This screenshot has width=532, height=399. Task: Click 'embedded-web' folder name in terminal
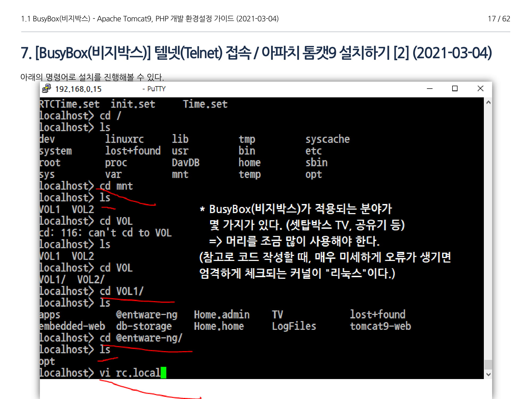point(72,326)
